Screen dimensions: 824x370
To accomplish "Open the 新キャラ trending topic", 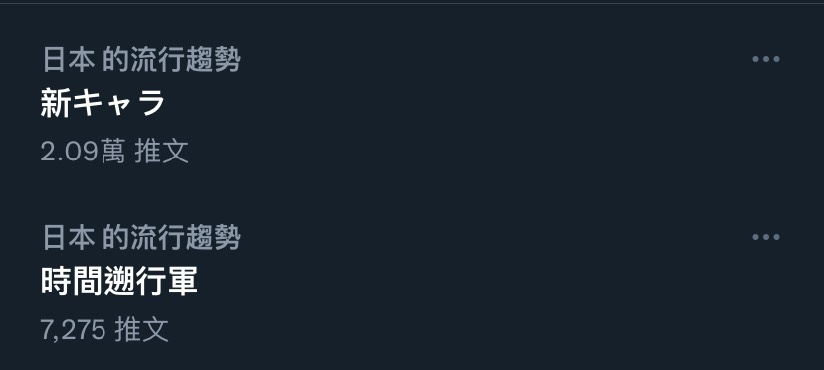I will [103, 103].
